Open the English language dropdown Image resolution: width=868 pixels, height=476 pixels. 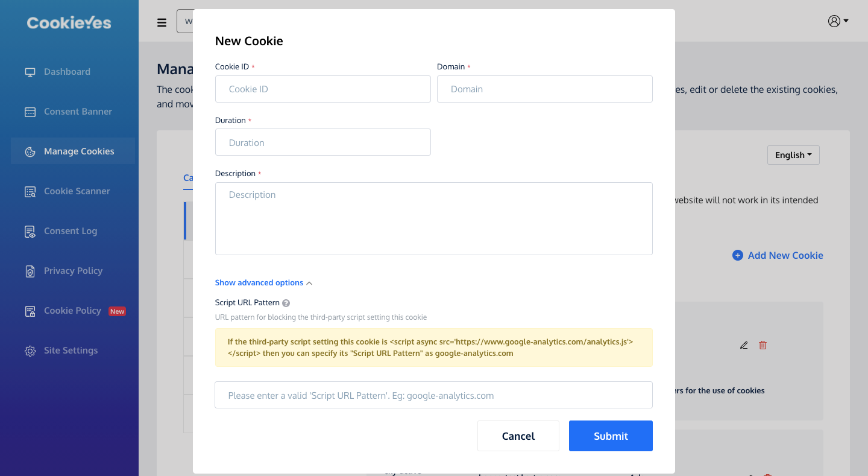[793, 155]
